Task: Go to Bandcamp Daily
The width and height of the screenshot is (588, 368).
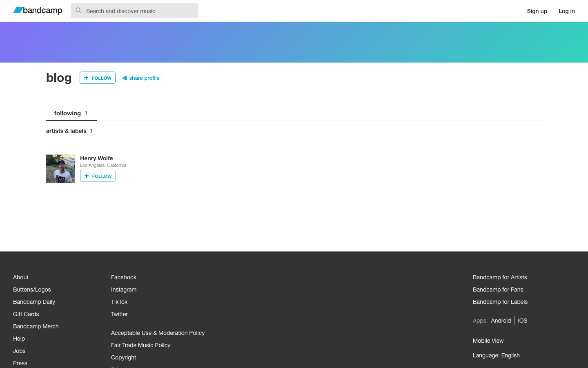Action: pyautogui.click(x=34, y=302)
